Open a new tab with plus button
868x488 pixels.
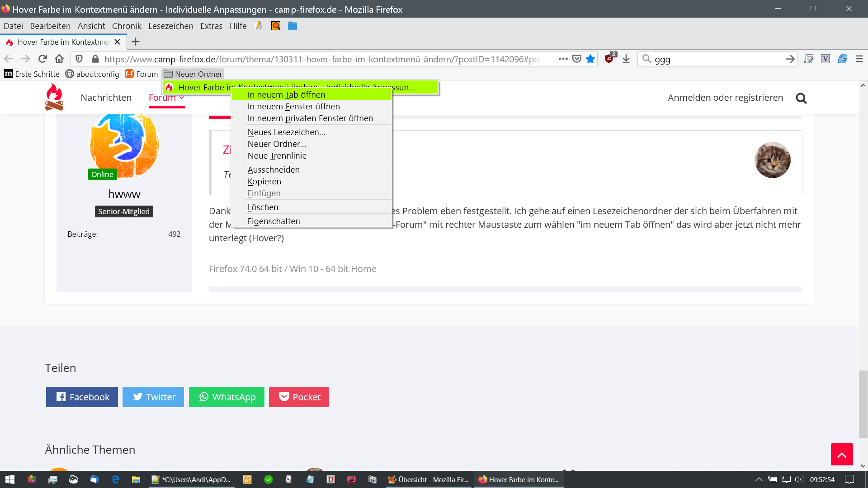coord(135,42)
